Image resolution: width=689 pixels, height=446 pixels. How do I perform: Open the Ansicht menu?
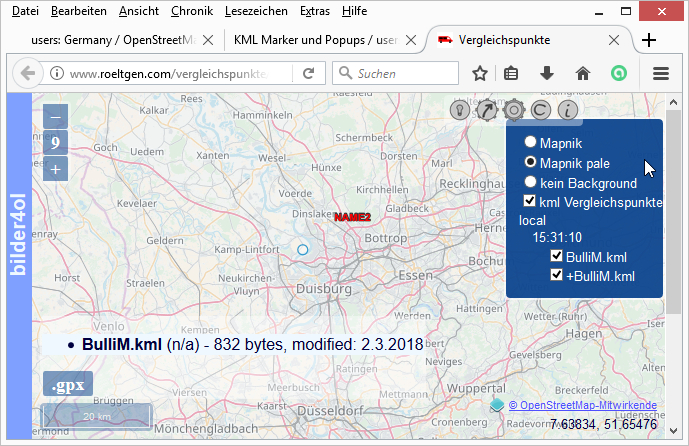(139, 11)
